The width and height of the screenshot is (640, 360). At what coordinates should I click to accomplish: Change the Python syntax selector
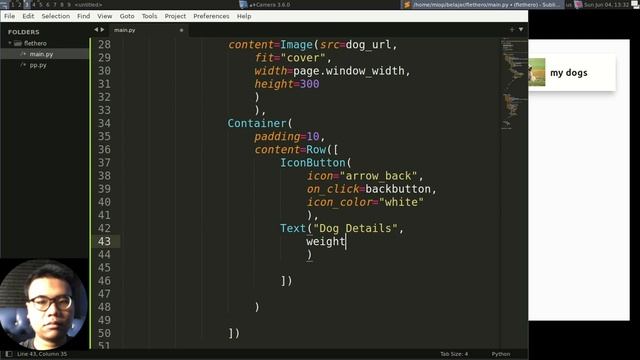pos(501,354)
